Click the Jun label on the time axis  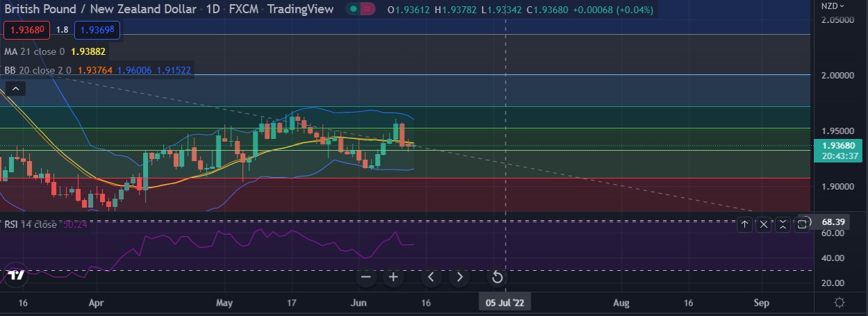point(358,303)
